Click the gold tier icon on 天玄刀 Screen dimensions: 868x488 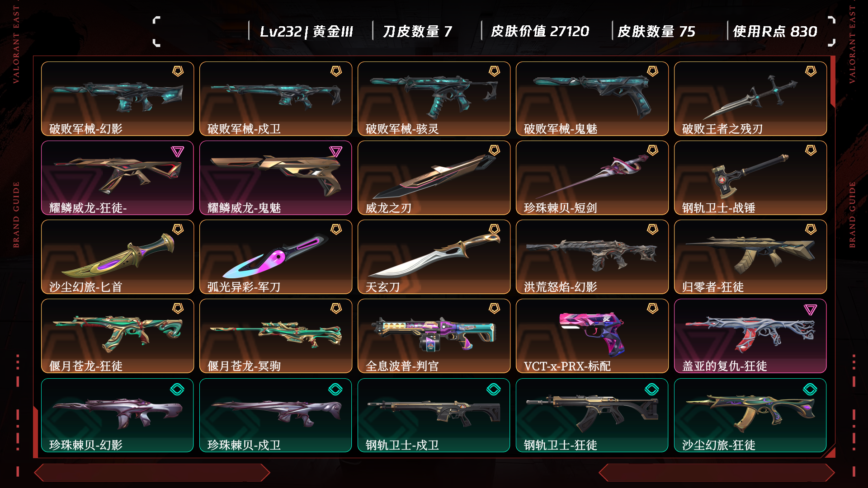coord(494,230)
